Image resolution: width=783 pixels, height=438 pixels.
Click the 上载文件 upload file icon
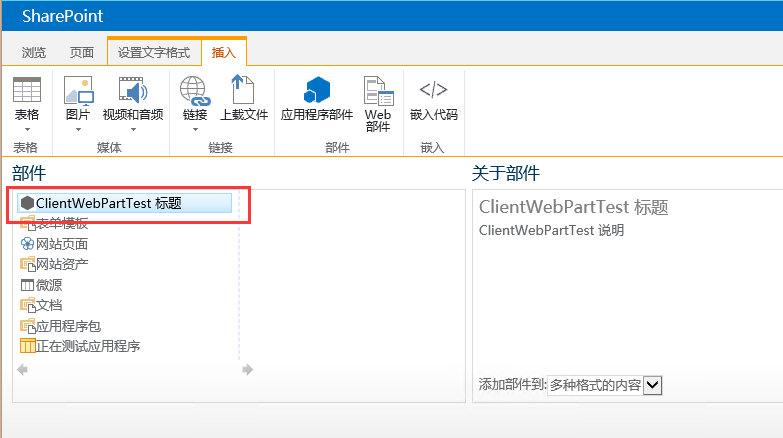tap(244, 89)
